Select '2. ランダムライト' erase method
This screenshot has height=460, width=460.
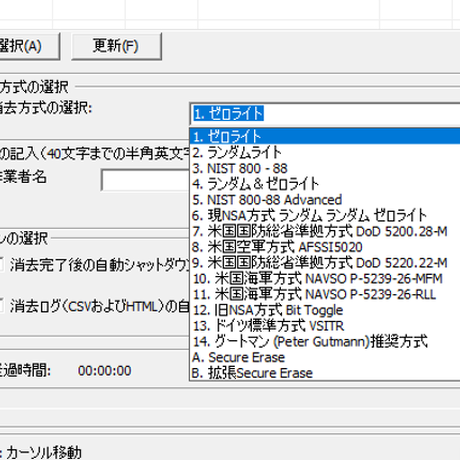click(x=325, y=153)
